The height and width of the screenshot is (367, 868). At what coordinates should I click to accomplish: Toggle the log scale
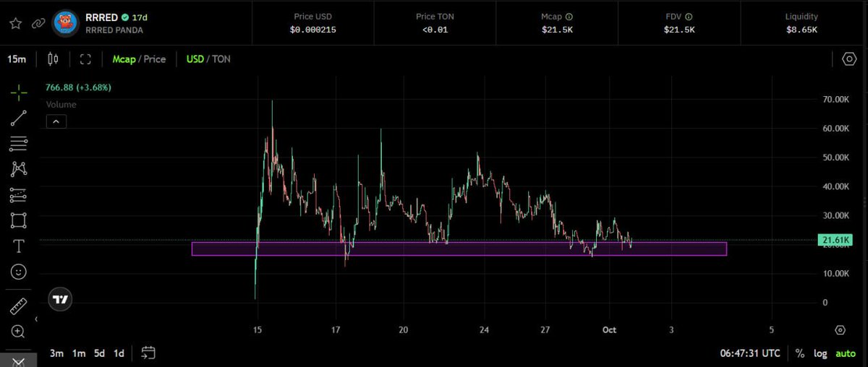pos(820,353)
